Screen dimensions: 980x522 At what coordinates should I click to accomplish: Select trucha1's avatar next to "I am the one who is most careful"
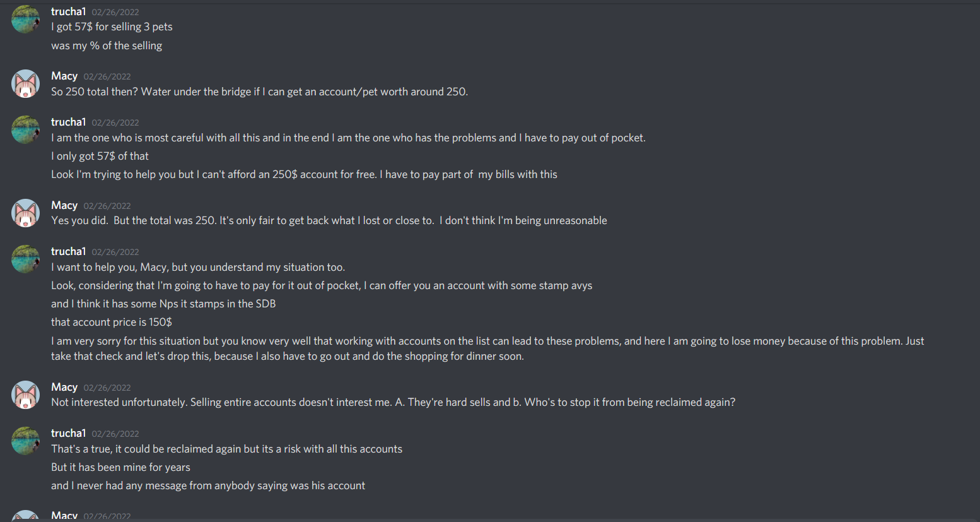26,129
